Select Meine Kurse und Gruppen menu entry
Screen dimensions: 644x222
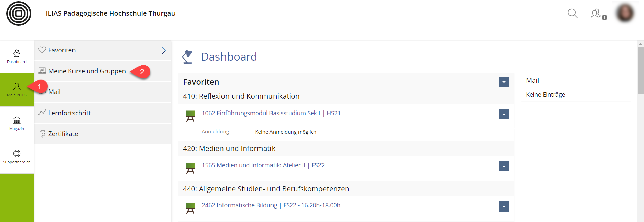(x=87, y=71)
